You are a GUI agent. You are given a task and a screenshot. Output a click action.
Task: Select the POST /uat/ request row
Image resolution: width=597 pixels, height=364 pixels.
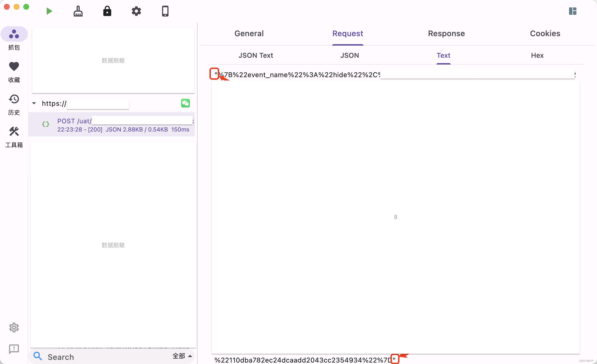[x=112, y=124]
